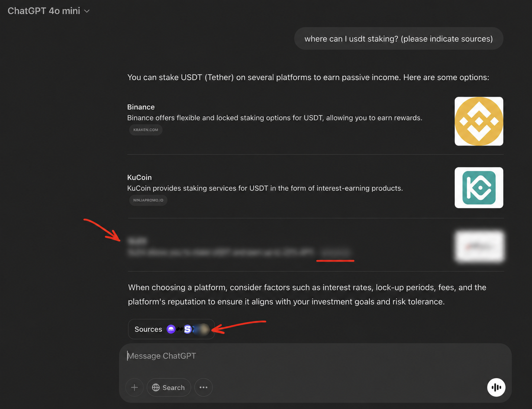Click the plus attach button

[x=135, y=387]
